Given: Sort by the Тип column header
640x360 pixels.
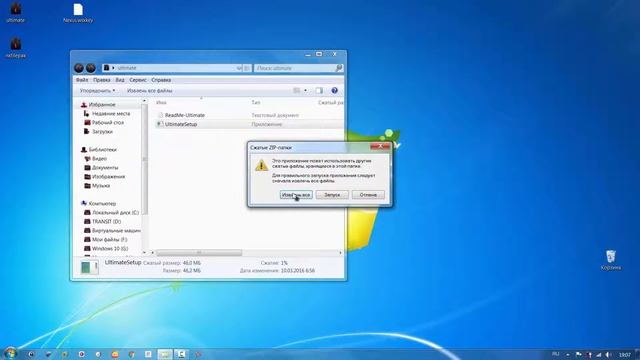Looking at the screenshot, I should (x=256, y=102).
